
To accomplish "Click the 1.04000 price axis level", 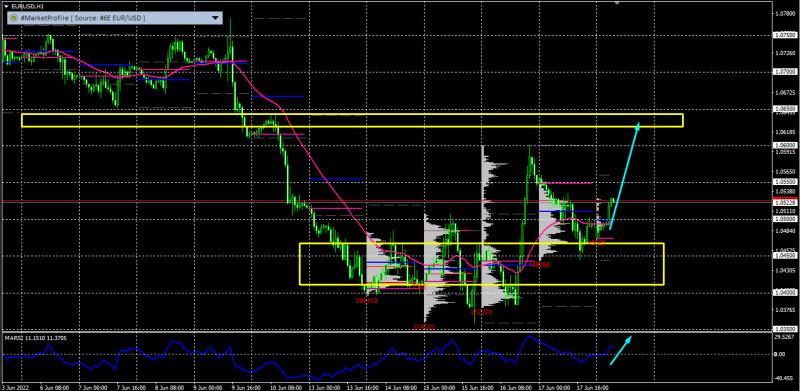I will click(785, 292).
